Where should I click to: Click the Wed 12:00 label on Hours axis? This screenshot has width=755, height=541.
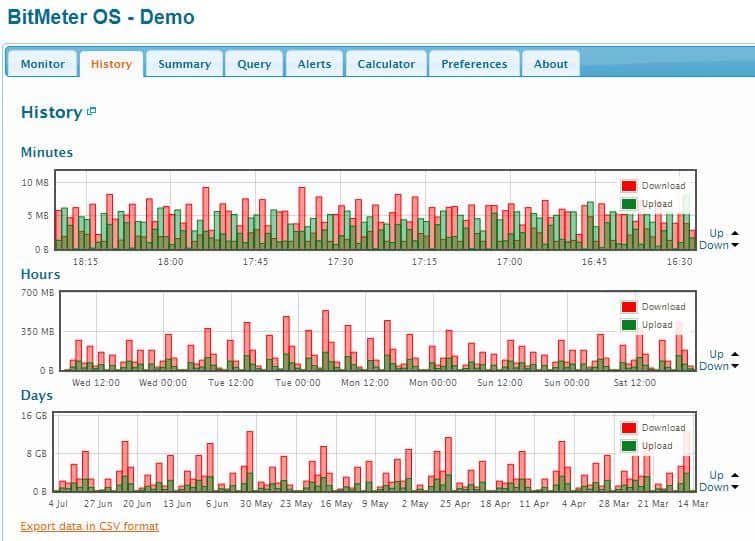click(96, 383)
